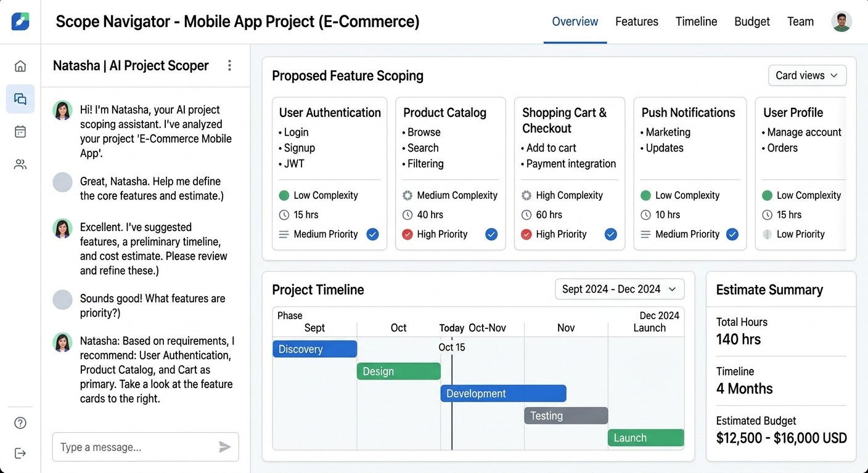Toggle the Product Catalog selection checkmark
Screen dimensions: 868x473
pyautogui.click(x=491, y=234)
